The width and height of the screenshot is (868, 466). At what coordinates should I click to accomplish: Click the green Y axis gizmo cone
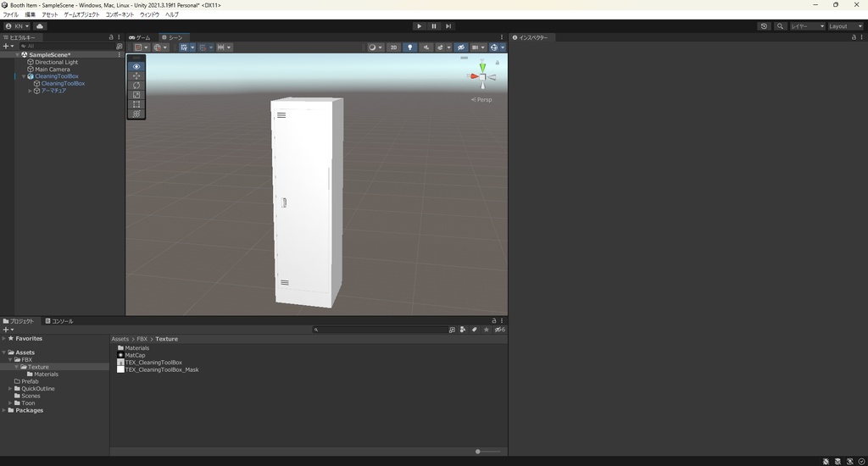pos(482,67)
